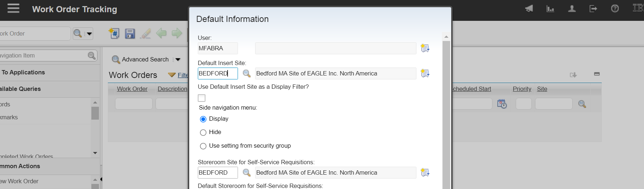Click the New Work Order toolbar icon

[x=114, y=33]
